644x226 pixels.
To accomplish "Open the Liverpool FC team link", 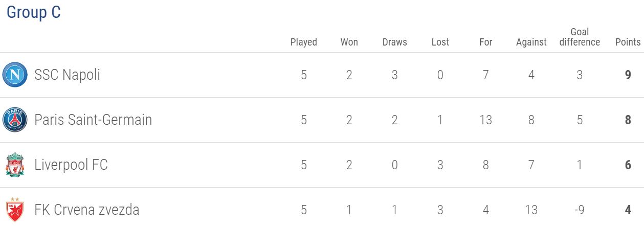I will coord(71,165).
